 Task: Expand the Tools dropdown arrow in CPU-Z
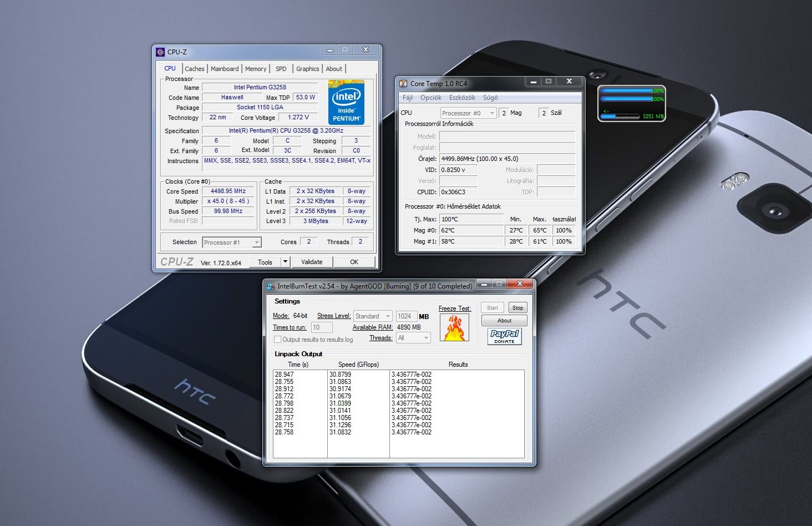pos(285,262)
